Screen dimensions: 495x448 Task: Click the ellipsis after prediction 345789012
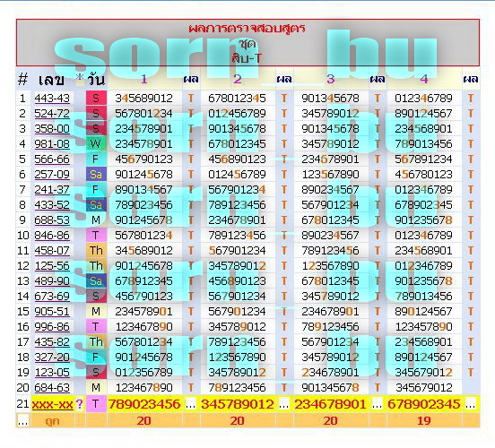(283, 405)
